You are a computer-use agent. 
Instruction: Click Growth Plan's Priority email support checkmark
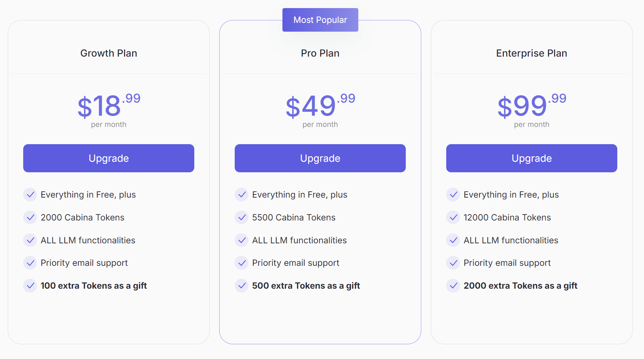(x=30, y=263)
